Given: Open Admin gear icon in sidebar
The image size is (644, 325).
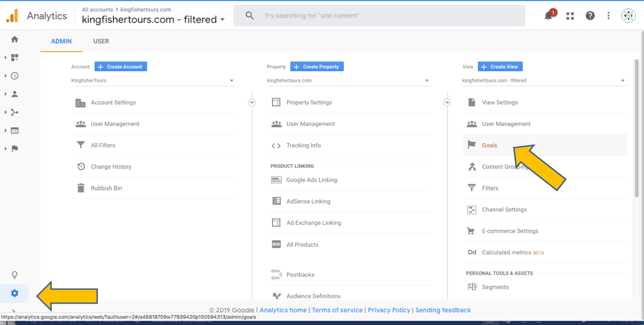Looking at the screenshot, I should click(x=15, y=293).
